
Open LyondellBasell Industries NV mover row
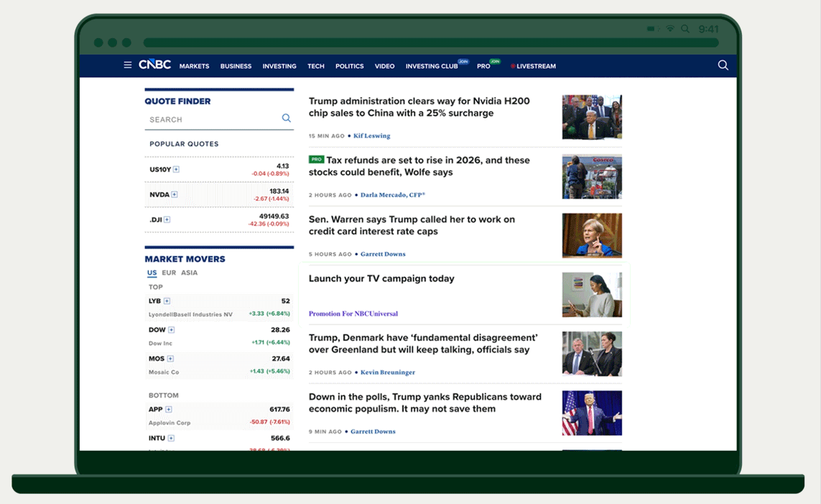tap(219, 307)
